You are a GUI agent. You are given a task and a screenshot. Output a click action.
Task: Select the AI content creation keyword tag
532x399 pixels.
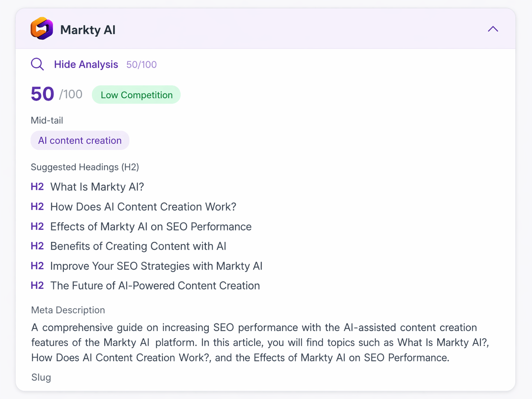[80, 140]
